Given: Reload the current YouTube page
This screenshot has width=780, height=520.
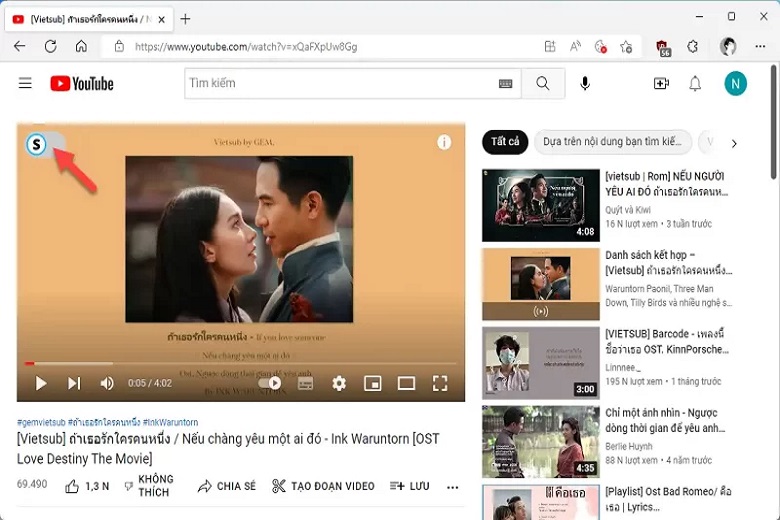Looking at the screenshot, I should click(x=51, y=47).
